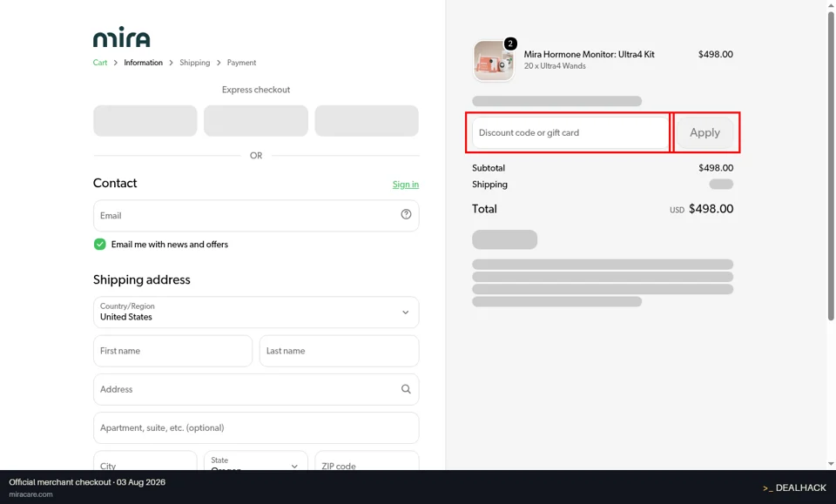Focus the Last name field
The width and height of the screenshot is (836, 504).
pos(339,351)
